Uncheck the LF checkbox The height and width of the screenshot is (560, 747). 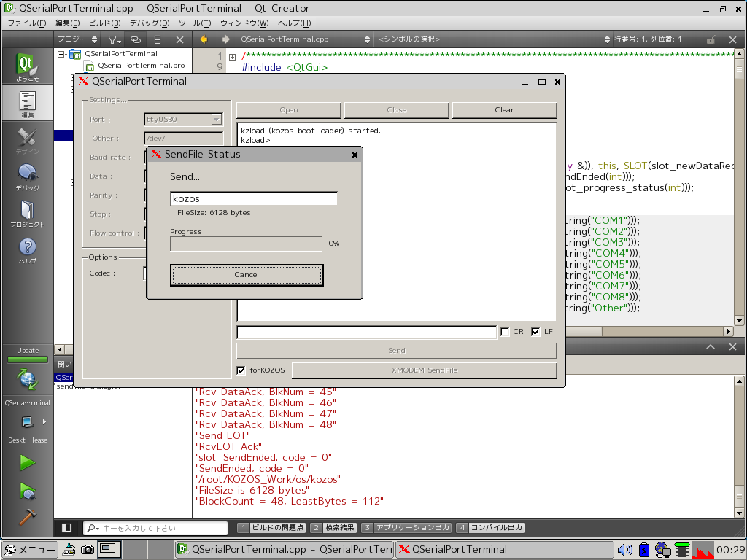coord(535,332)
